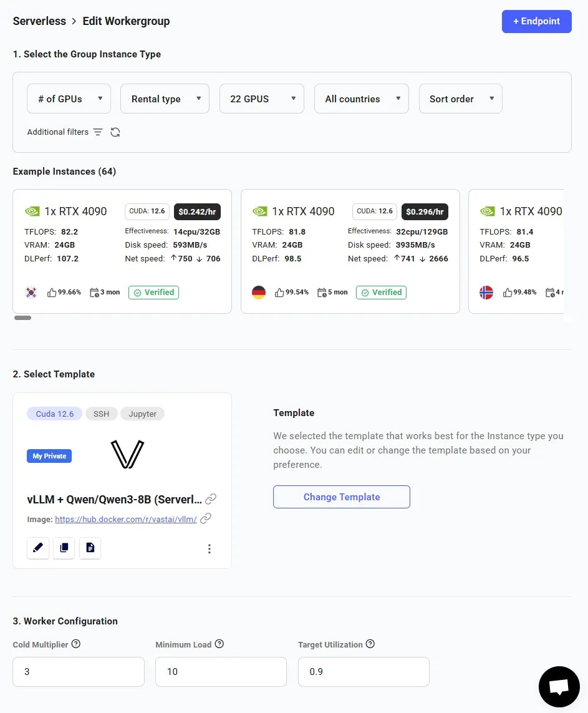Screen dimensions: 588x713
Task: Open the All countries dropdown
Action: pyautogui.click(x=361, y=99)
